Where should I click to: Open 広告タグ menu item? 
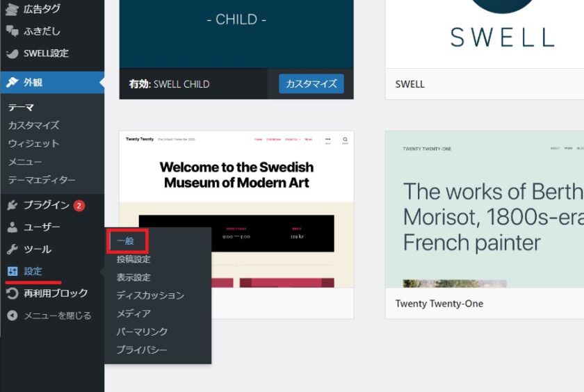pyautogui.click(x=52, y=9)
